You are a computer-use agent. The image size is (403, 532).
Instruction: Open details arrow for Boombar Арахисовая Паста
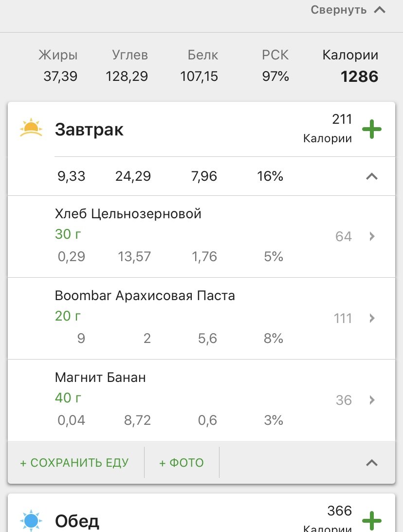[372, 319]
